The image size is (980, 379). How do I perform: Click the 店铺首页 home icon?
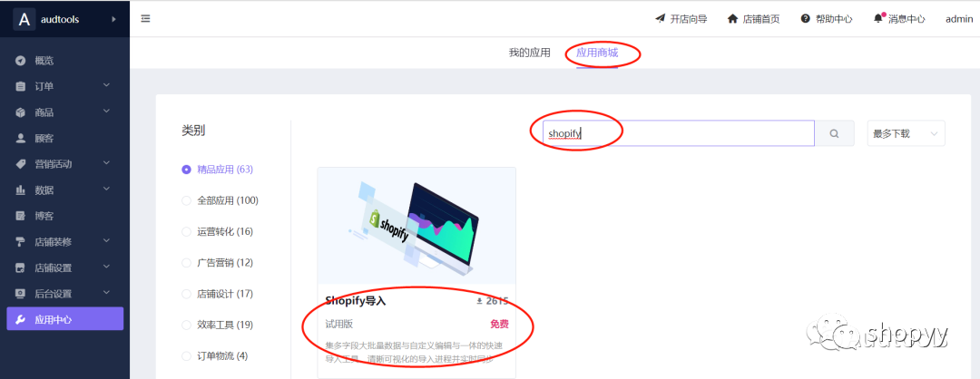point(732,19)
